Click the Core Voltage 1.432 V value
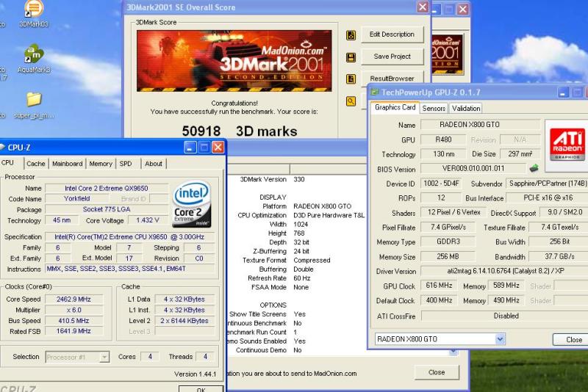 [x=148, y=220]
